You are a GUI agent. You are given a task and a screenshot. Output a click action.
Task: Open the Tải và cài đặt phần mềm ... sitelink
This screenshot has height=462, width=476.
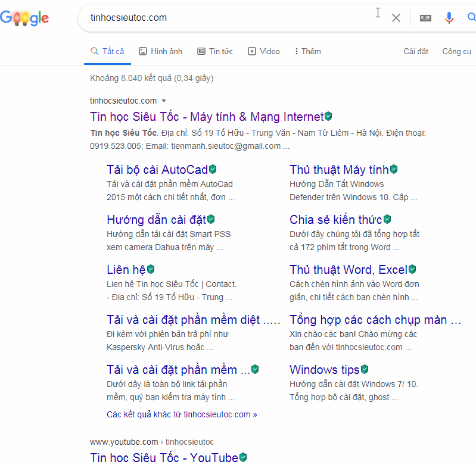point(178,370)
